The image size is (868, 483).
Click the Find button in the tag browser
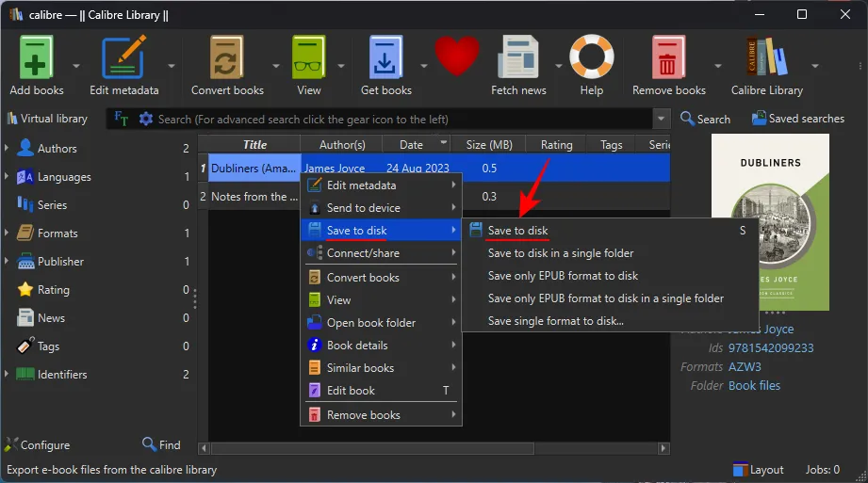(161, 444)
